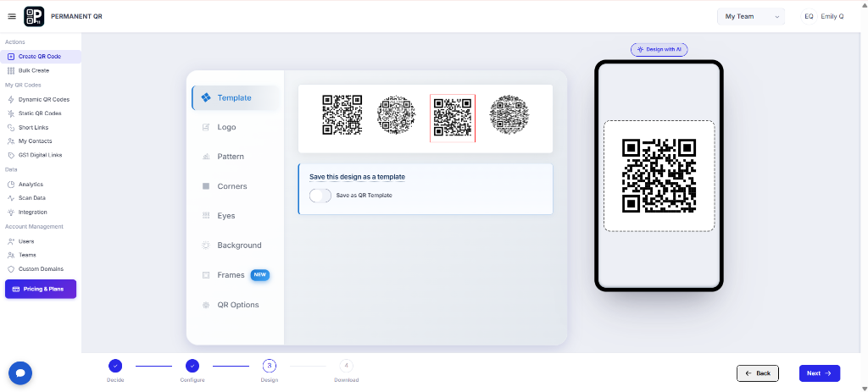Click the Pattern tab icon
868x392 pixels.
[x=206, y=157]
